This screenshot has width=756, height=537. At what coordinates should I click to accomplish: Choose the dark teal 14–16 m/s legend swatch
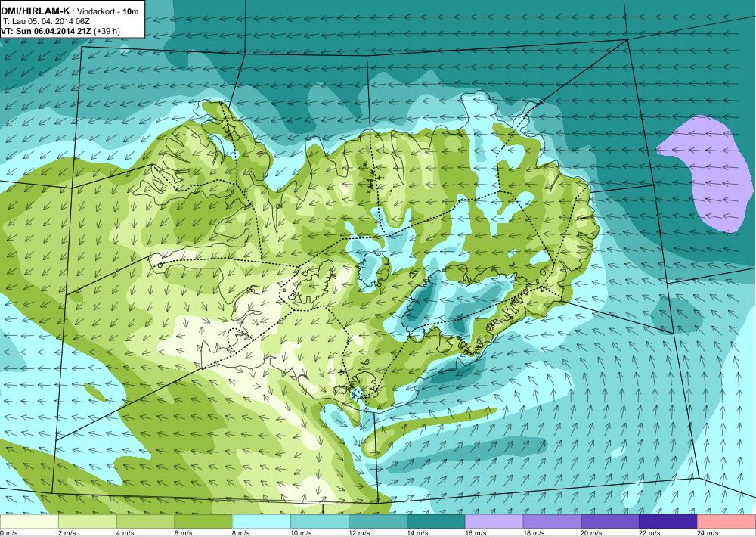point(436,522)
